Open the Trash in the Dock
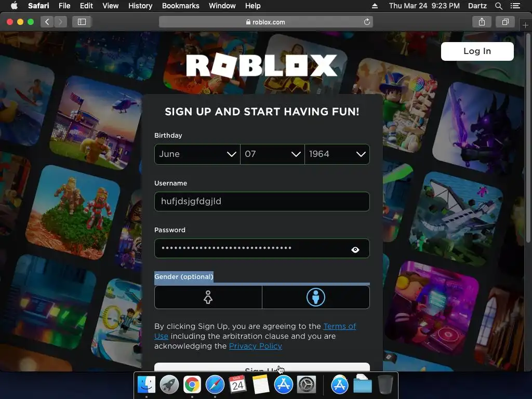 coord(385,385)
